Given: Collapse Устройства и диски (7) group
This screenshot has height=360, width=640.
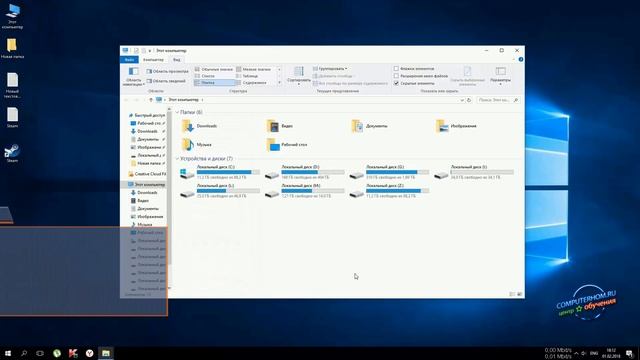Looking at the screenshot, I should (178, 159).
